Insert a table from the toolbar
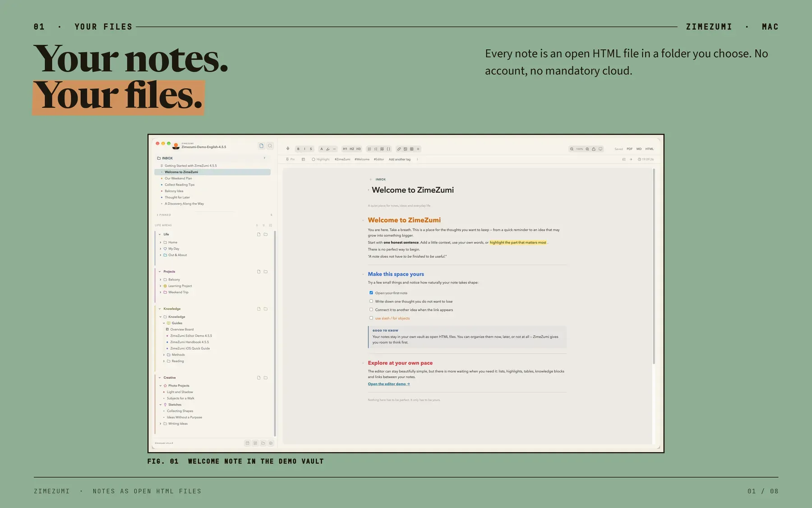Viewport: 812px width, 508px height. pos(411,149)
